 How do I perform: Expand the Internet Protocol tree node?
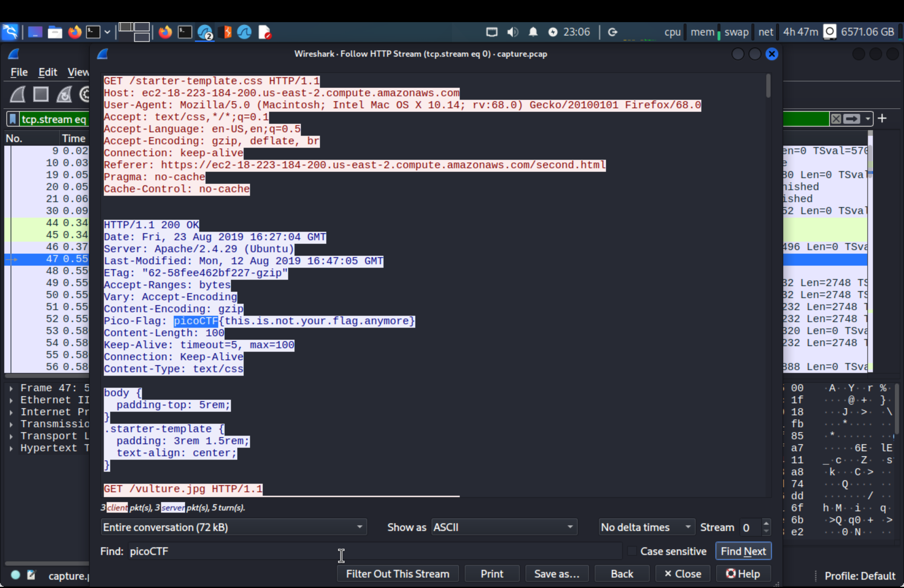pyautogui.click(x=11, y=412)
